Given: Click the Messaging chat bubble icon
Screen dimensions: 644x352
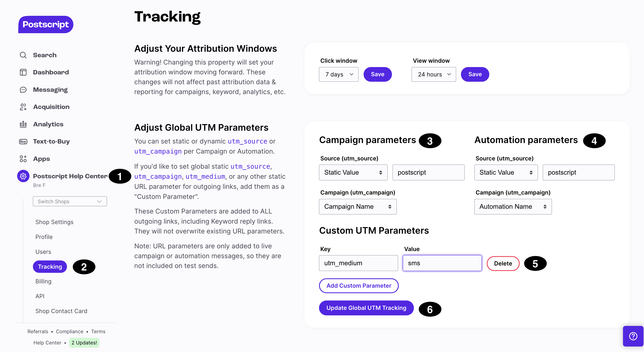Looking at the screenshot, I should [x=23, y=90].
